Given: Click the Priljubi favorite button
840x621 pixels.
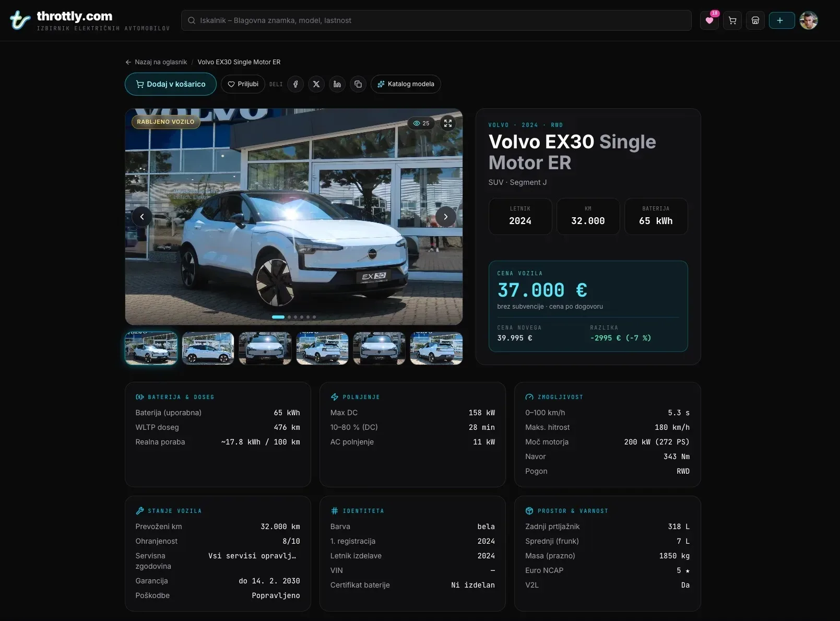Looking at the screenshot, I should click(x=243, y=84).
